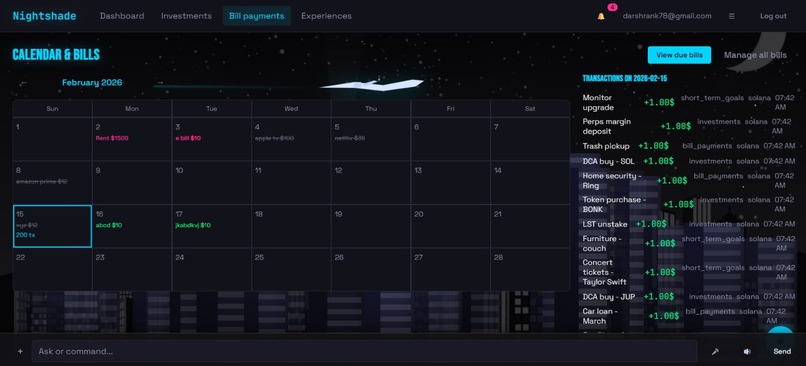Click the Calendar & Bills heading
The width and height of the screenshot is (806, 366).
pos(56,55)
